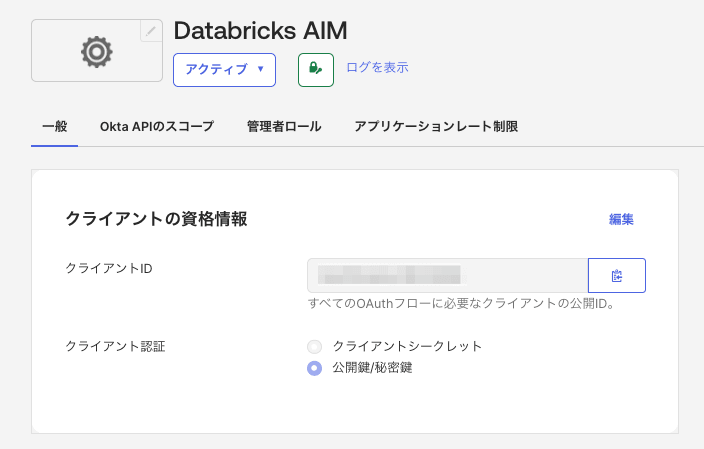The height and width of the screenshot is (449, 704).
Task: Click the 編集 link for client credentials
Action: [621, 219]
